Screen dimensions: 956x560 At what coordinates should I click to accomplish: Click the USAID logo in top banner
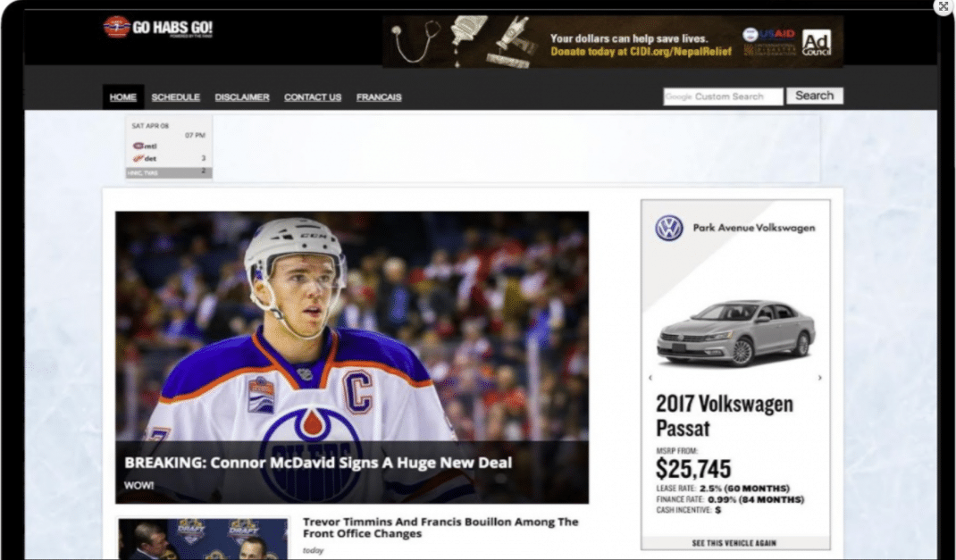(768, 34)
